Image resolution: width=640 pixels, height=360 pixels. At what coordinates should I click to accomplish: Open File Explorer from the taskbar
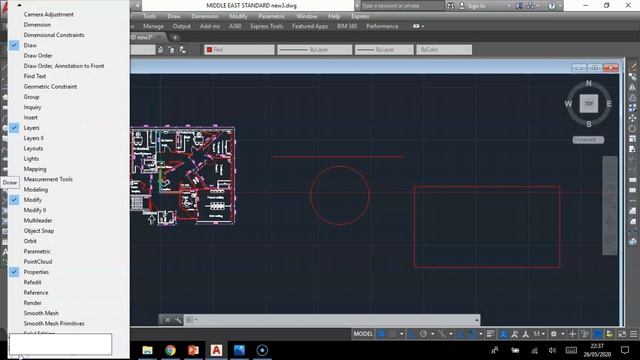pyautogui.click(x=147, y=350)
